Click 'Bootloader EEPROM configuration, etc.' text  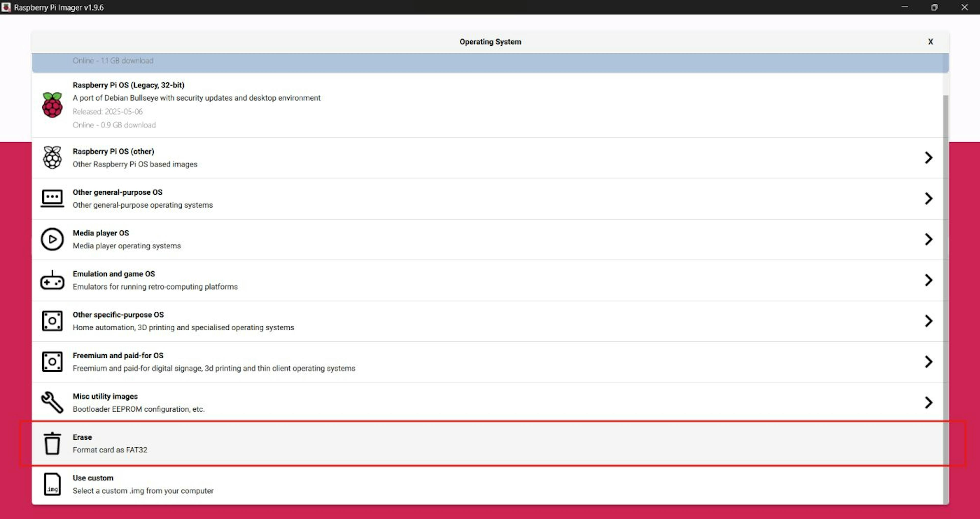point(139,409)
